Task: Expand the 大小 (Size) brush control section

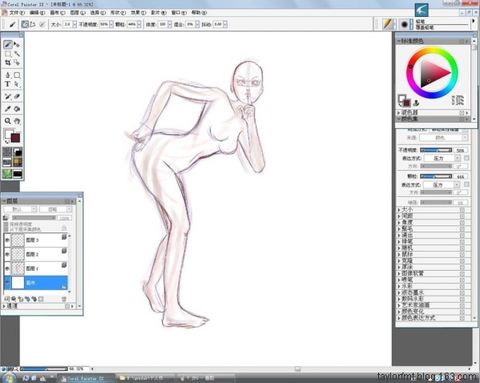Action: 399,210
